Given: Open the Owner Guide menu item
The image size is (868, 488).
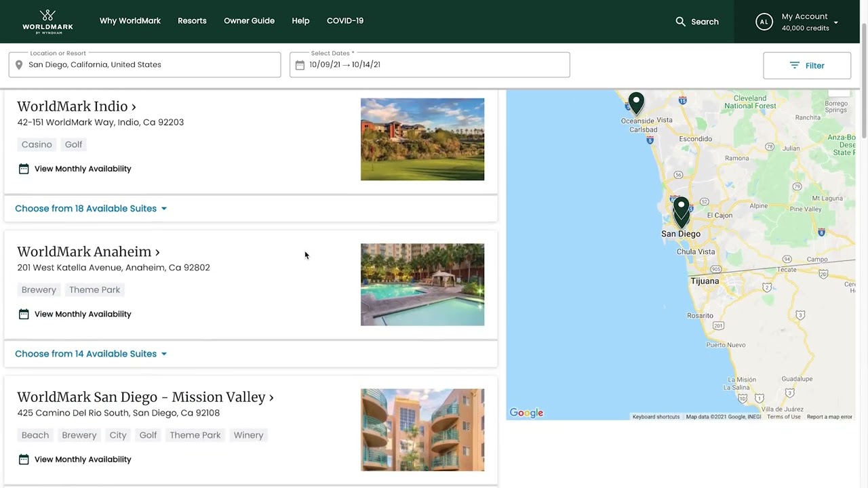Looking at the screenshot, I should [249, 21].
